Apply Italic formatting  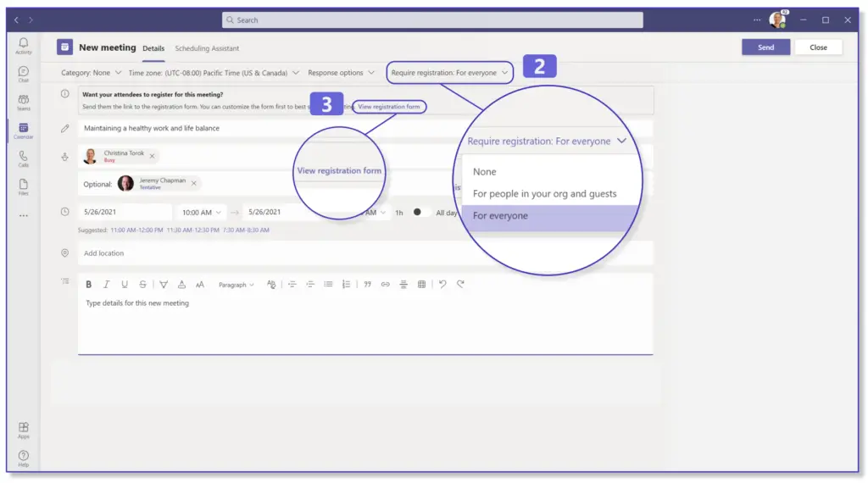click(106, 285)
